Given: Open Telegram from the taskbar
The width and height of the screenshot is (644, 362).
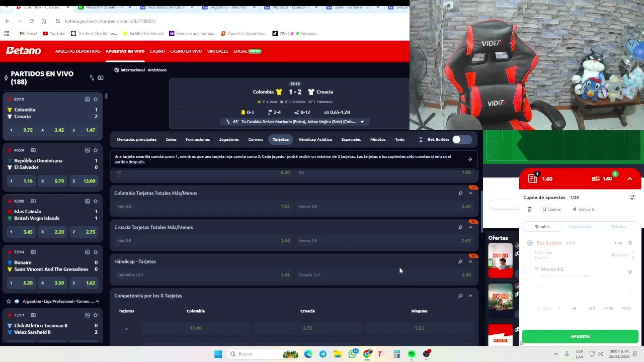Looking at the screenshot, I should 323,354.
